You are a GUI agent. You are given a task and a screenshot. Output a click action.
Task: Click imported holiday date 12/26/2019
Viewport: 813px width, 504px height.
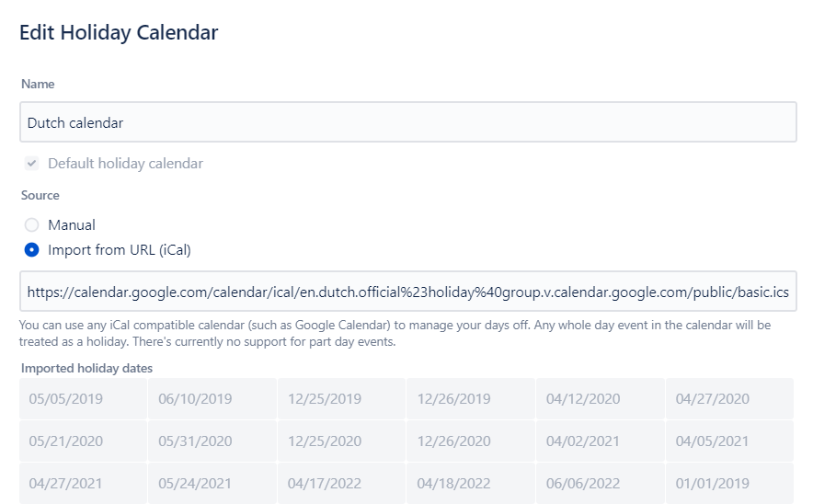point(453,399)
